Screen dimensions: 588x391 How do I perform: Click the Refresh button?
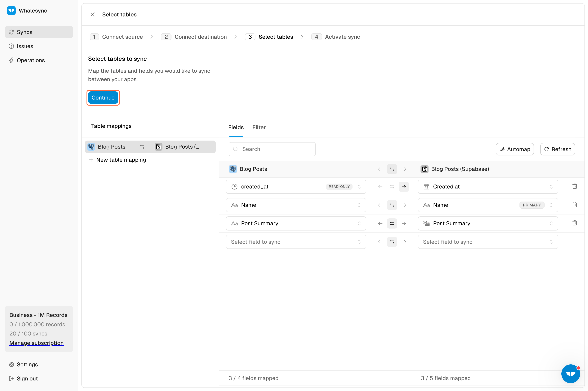click(557, 149)
